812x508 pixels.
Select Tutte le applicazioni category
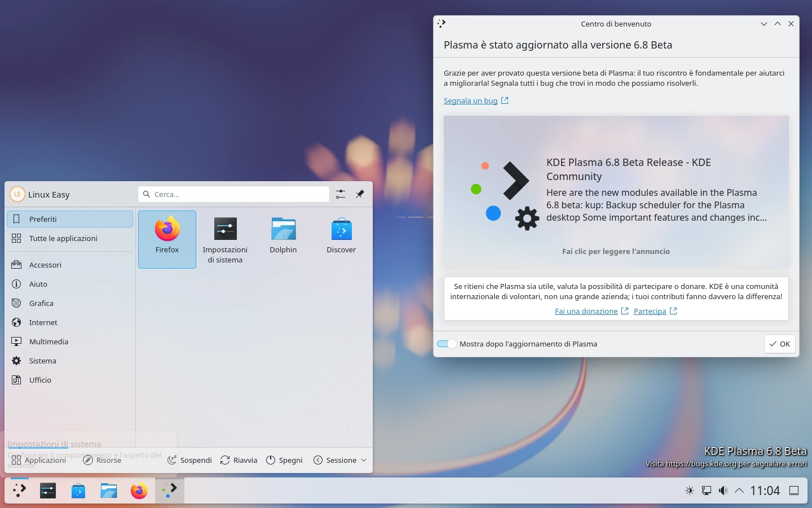(x=70, y=238)
